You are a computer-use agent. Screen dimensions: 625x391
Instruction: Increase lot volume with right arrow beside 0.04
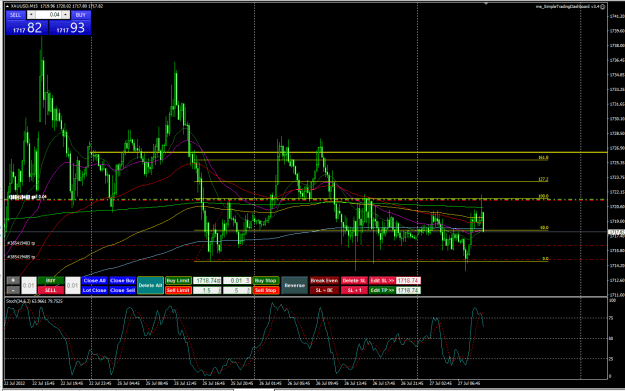tap(66, 15)
